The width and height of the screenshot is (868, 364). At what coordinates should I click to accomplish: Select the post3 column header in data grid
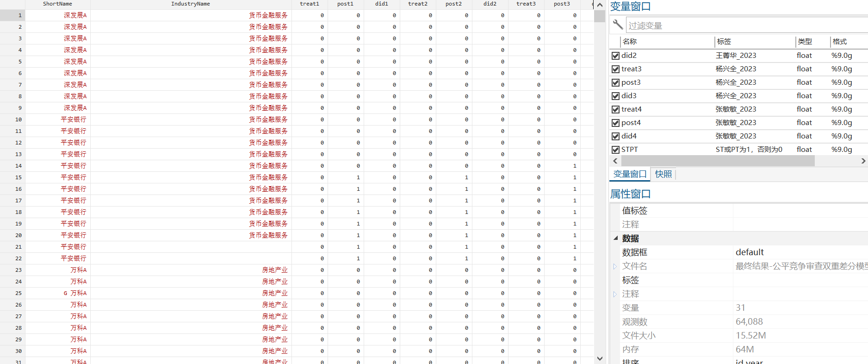[x=562, y=4]
